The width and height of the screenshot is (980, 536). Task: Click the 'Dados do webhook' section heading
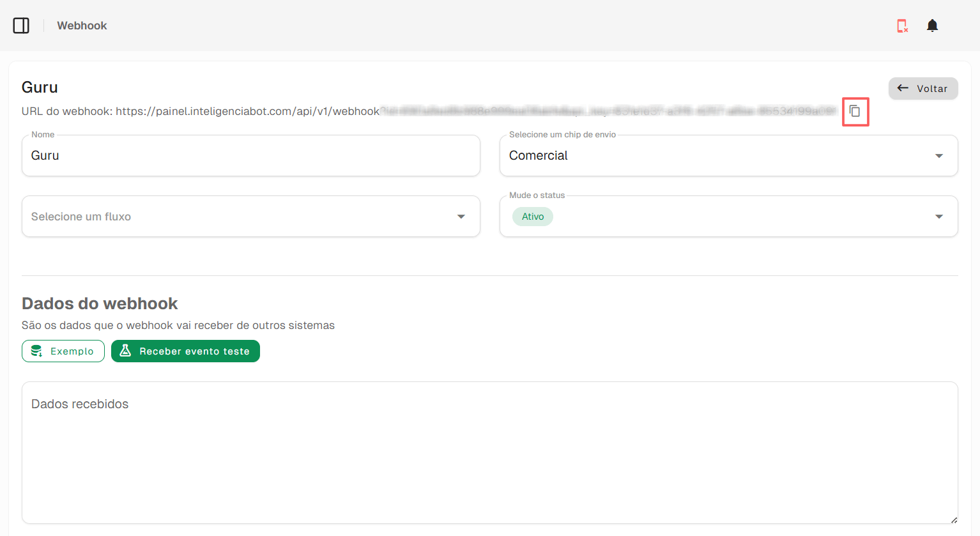pos(99,303)
